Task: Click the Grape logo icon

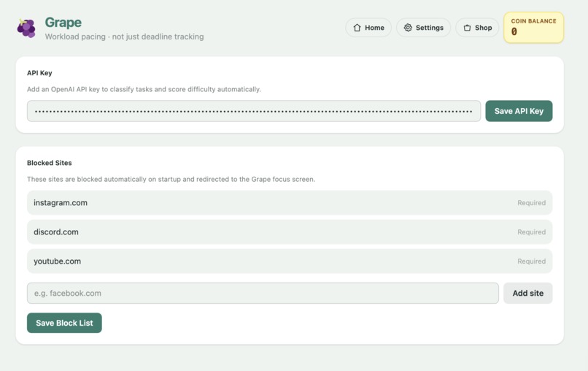Action: pyautogui.click(x=26, y=28)
